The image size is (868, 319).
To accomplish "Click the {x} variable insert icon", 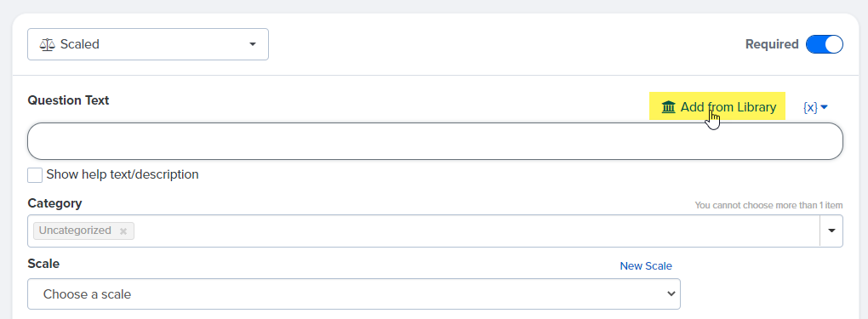I will pyautogui.click(x=810, y=107).
